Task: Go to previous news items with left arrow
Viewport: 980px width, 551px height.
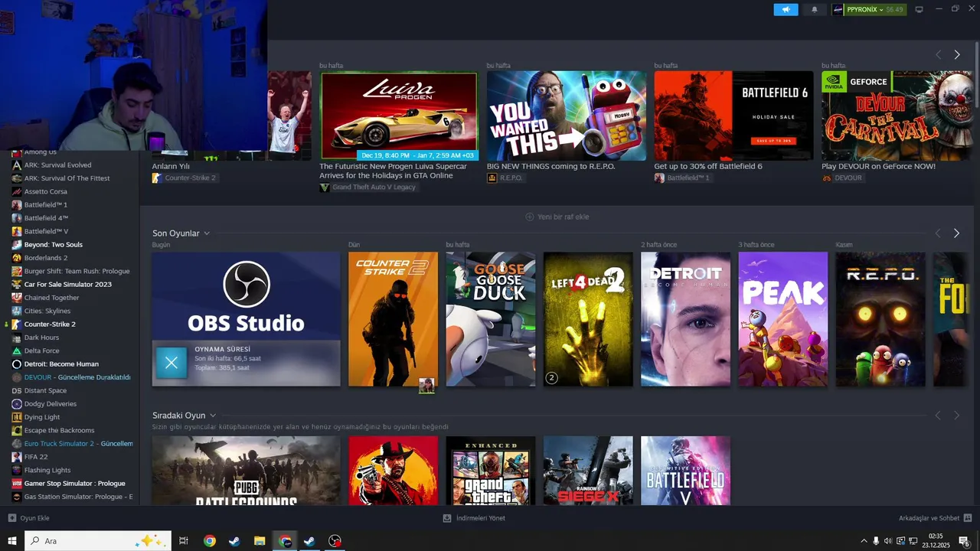Action: [938, 54]
